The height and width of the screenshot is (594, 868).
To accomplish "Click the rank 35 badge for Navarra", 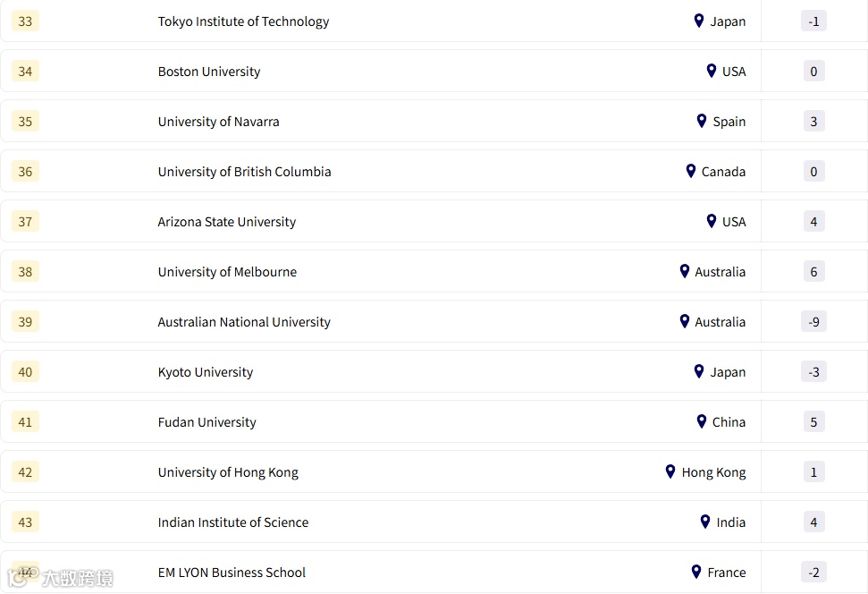I will point(25,122).
